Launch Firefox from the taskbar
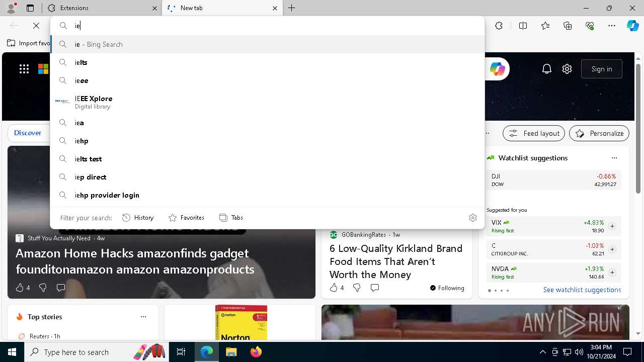The width and height of the screenshot is (644, 362). point(256,352)
